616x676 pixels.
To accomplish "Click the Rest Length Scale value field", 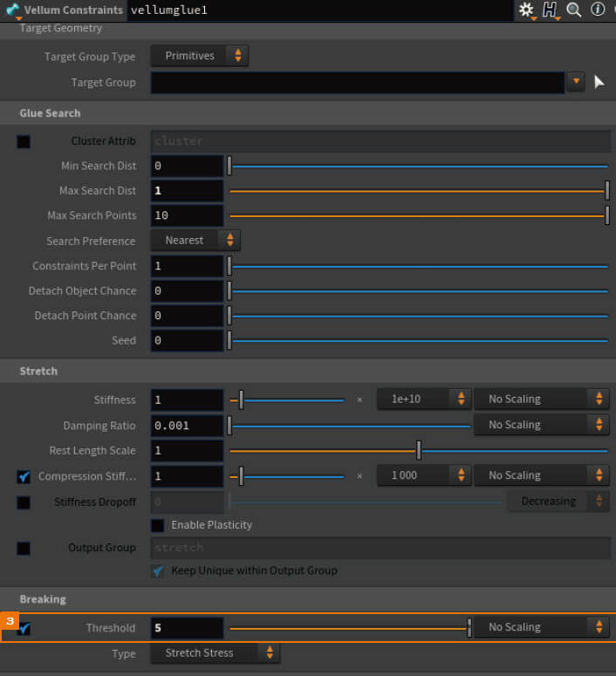I will [188, 451].
